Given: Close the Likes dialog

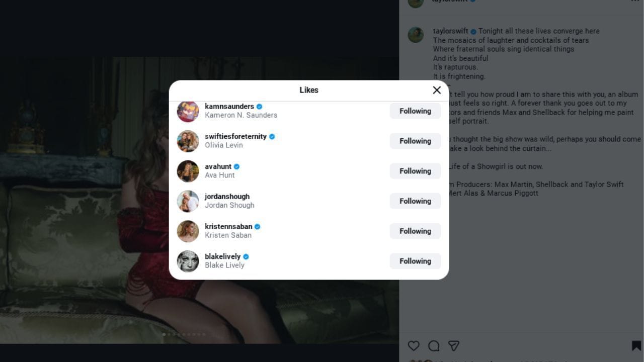Looking at the screenshot, I should tap(437, 90).
